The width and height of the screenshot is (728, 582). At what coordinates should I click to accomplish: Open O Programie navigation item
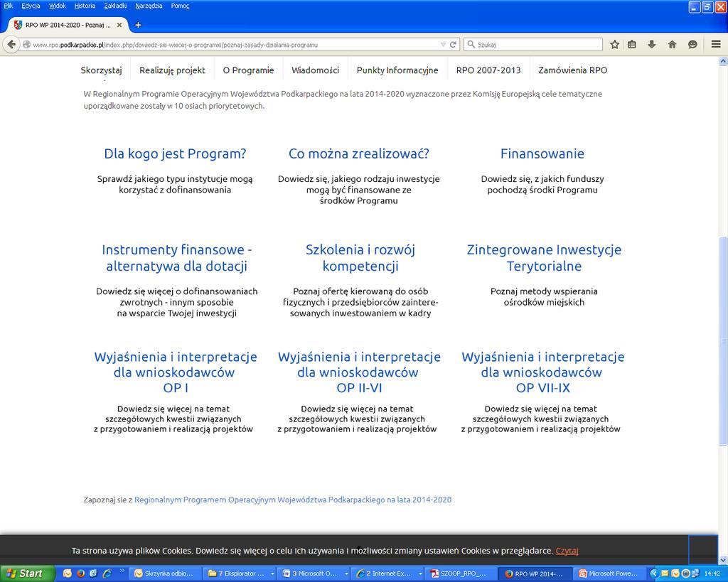click(x=248, y=70)
